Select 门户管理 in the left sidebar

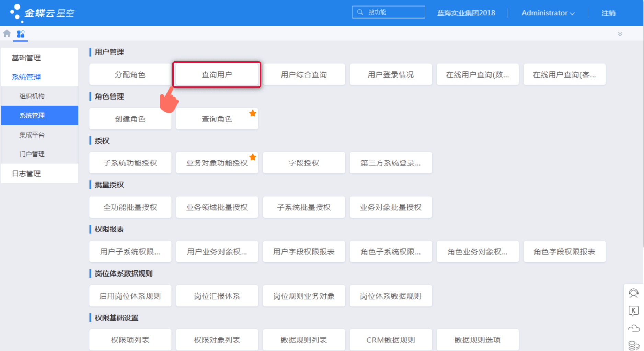pos(32,154)
